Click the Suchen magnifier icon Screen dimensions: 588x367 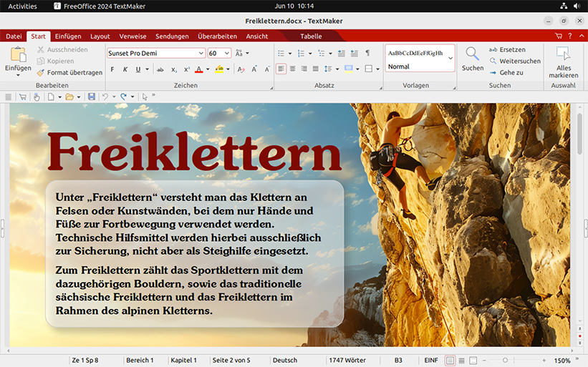(472, 54)
